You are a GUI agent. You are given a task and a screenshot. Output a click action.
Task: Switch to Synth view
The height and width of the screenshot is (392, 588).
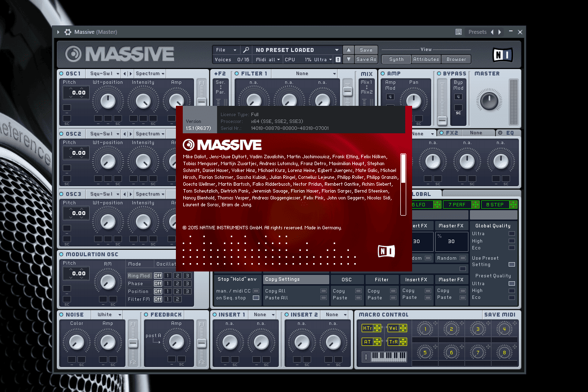pos(396,59)
